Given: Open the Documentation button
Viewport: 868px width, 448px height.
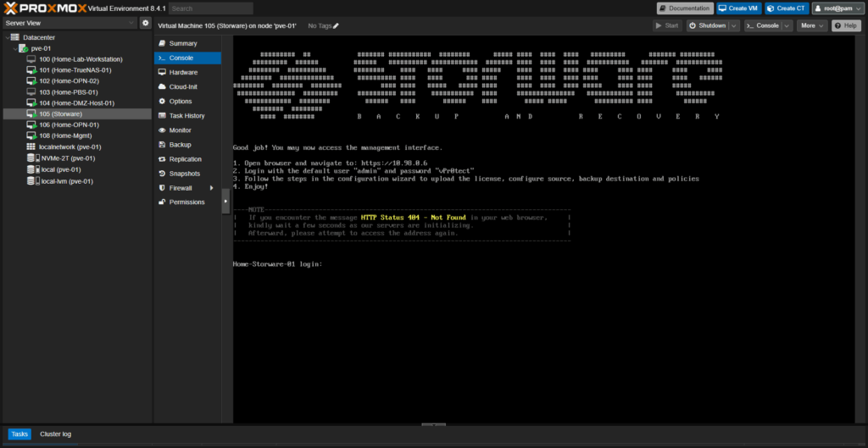Looking at the screenshot, I should point(684,8).
